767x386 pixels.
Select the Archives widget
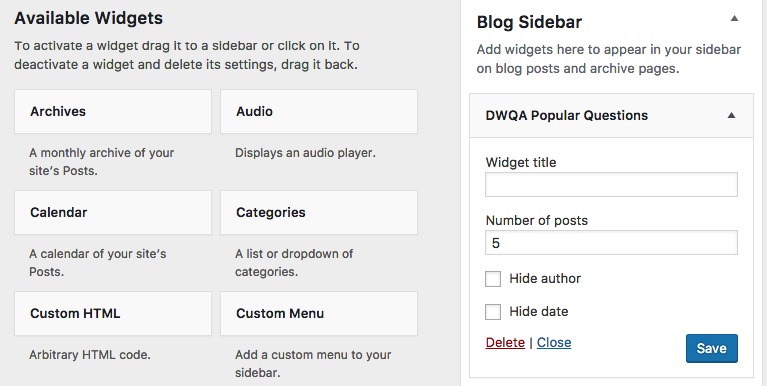(x=113, y=112)
